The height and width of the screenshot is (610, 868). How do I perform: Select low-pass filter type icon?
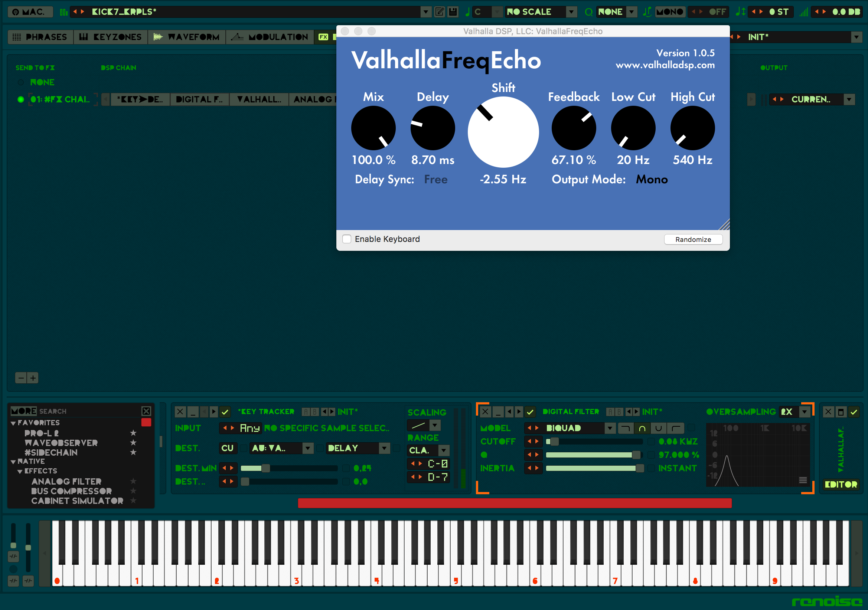[x=625, y=428]
